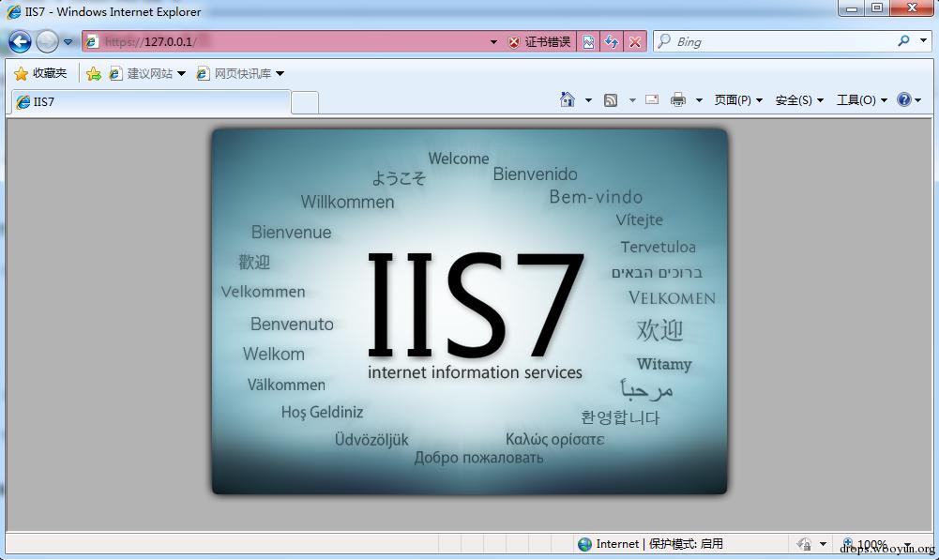The width and height of the screenshot is (939, 560).
Task: Click the RSS feeds icon
Action: [611, 100]
